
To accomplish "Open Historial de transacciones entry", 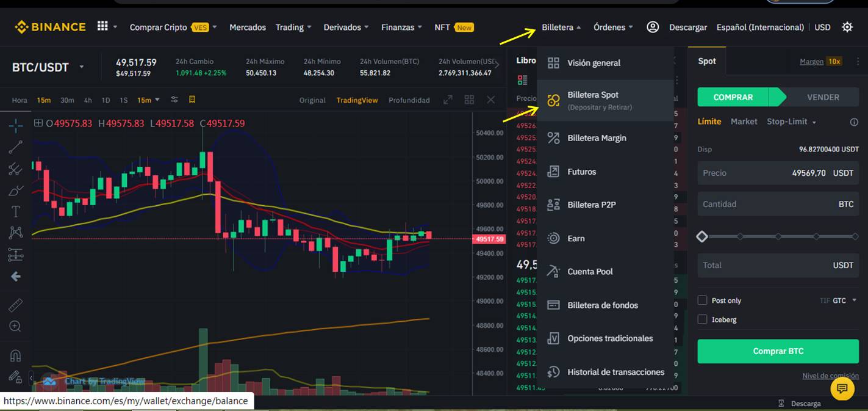I will 605,372.
